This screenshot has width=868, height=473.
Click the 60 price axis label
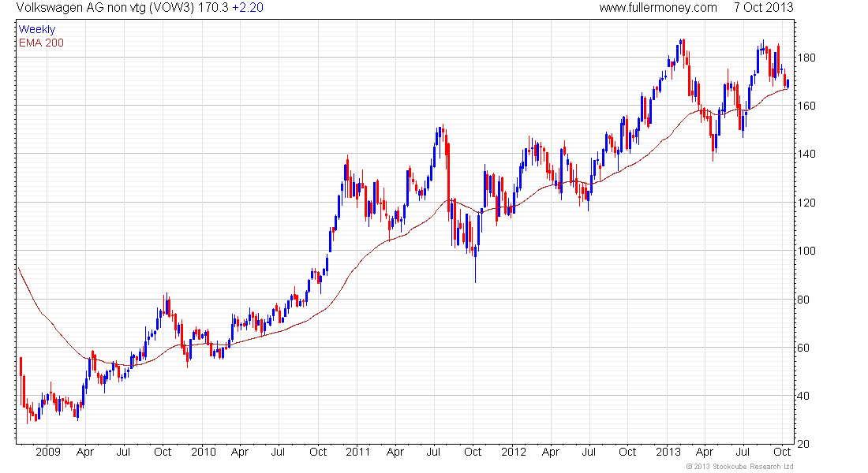(x=803, y=348)
